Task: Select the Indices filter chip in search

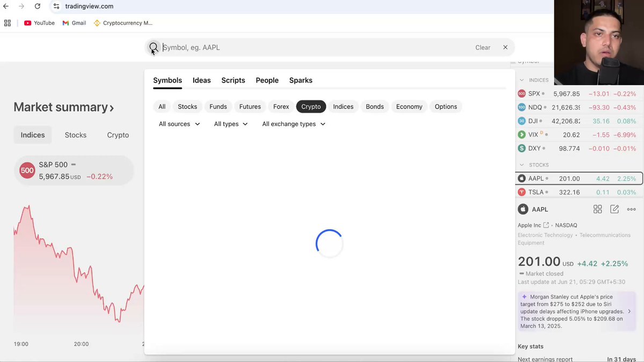Action: (x=343, y=107)
